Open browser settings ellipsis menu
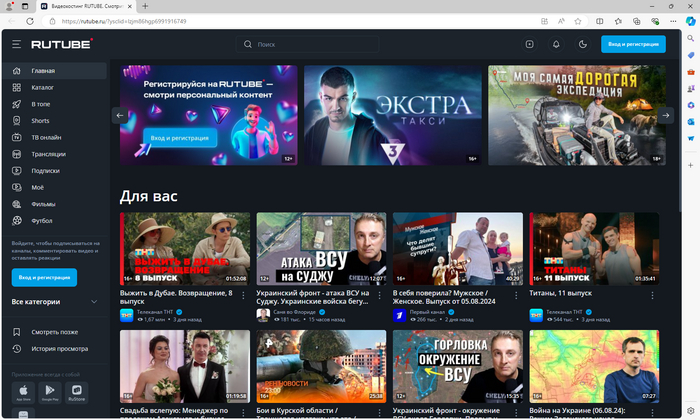The height and width of the screenshot is (420, 700). point(673,21)
